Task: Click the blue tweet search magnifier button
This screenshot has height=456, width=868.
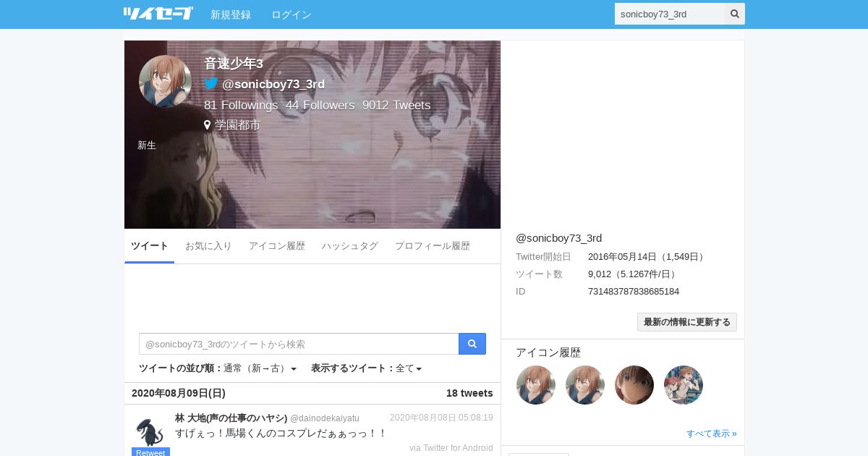Action: [472, 344]
